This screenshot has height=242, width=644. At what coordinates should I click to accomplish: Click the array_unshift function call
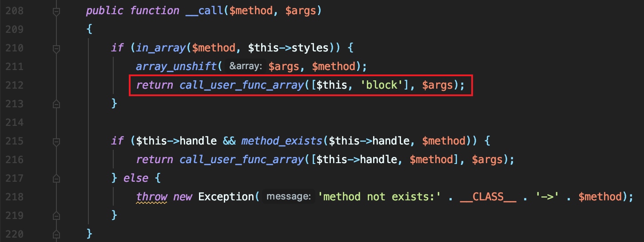(x=176, y=67)
